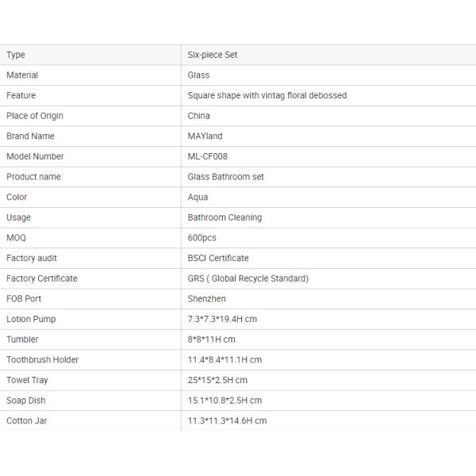Click the 'BSCI Certificate' factory audit value
The width and height of the screenshot is (476, 476).
pos(218,258)
